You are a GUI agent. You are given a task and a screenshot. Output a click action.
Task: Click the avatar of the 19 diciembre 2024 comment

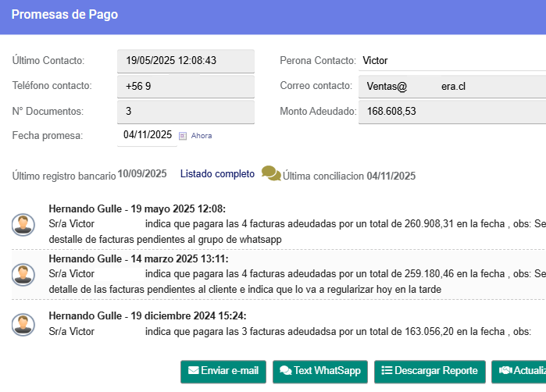click(23, 325)
